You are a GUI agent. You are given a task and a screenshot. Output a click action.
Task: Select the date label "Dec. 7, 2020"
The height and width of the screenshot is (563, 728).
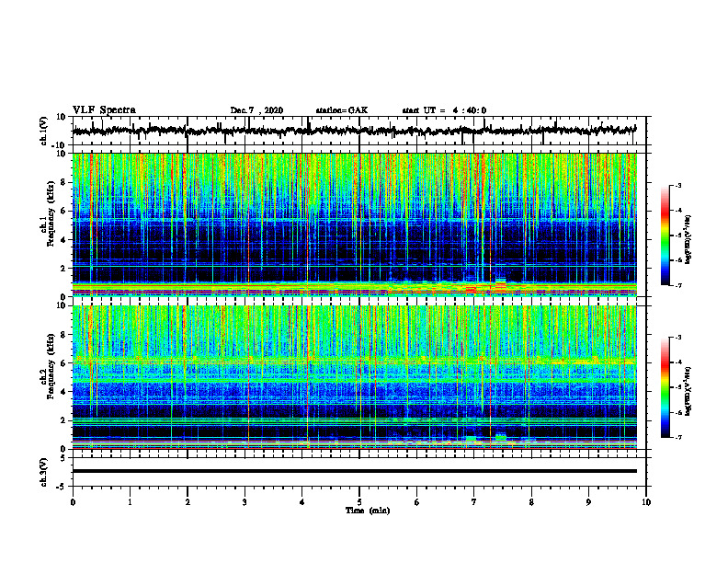click(x=256, y=110)
